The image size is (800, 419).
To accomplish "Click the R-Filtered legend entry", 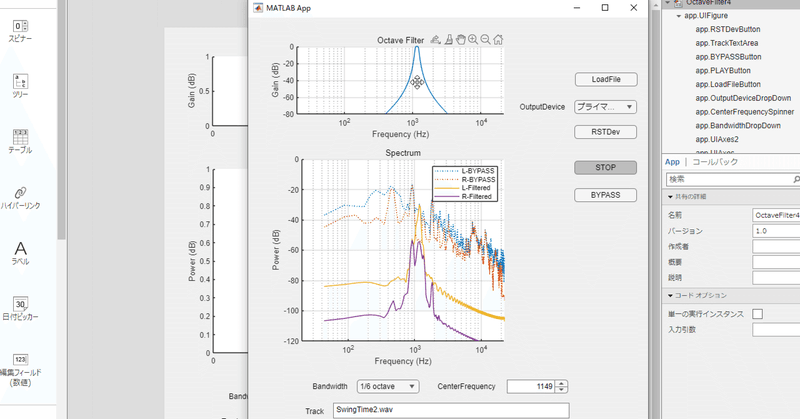I will point(465,196).
